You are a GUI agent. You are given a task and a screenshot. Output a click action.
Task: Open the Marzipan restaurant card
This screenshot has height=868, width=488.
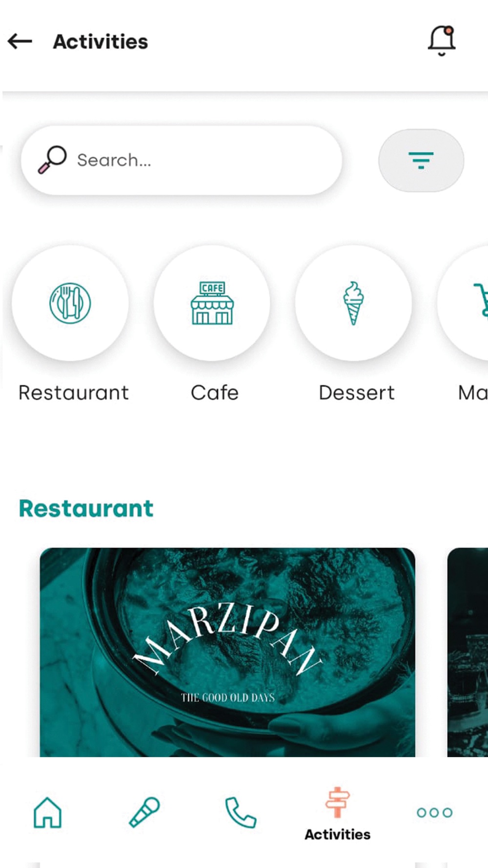point(227,652)
